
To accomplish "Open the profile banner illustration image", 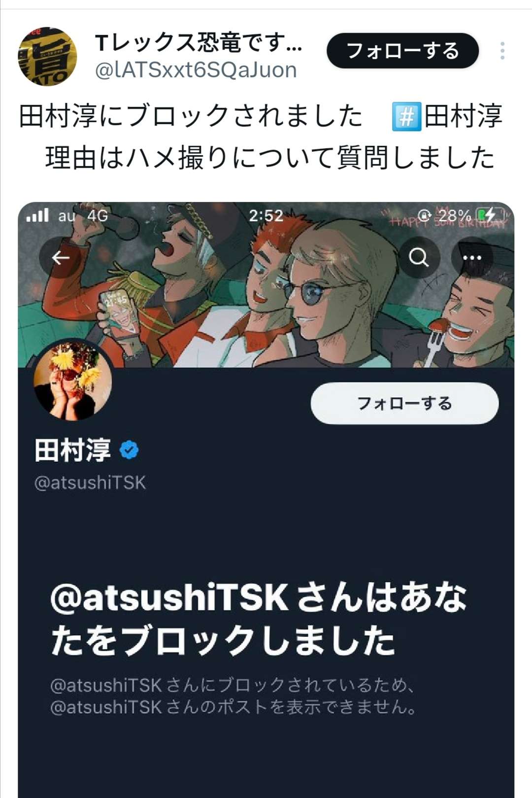I will tap(266, 285).
